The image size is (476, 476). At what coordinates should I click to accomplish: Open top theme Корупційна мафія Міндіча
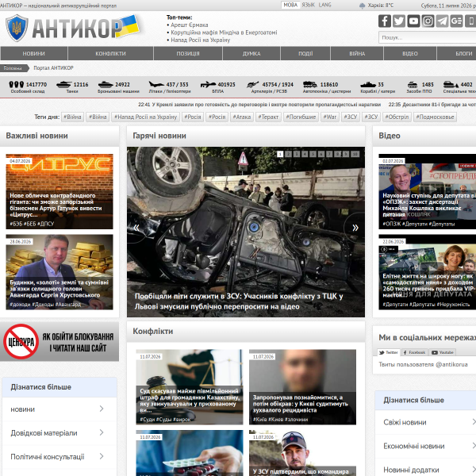pos(224,33)
